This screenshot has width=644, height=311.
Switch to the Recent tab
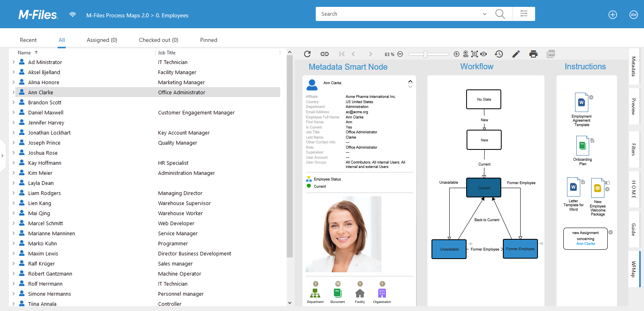(28, 40)
